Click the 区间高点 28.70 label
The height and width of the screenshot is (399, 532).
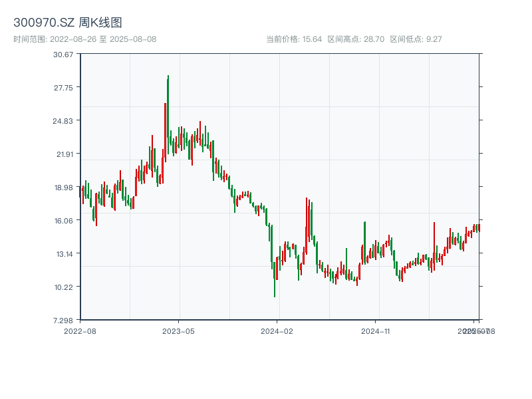pyautogui.click(x=356, y=39)
